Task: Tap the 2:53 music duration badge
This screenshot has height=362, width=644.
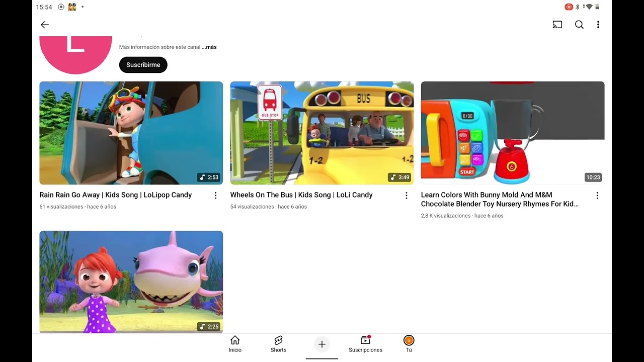Action: click(x=209, y=177)
